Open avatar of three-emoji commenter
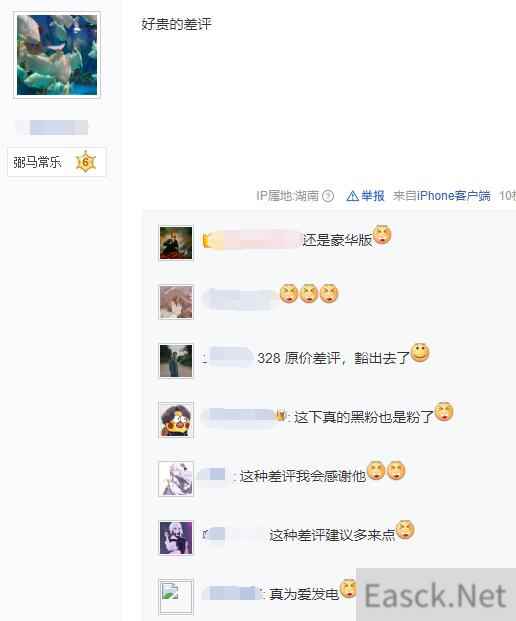 (176, 302)
